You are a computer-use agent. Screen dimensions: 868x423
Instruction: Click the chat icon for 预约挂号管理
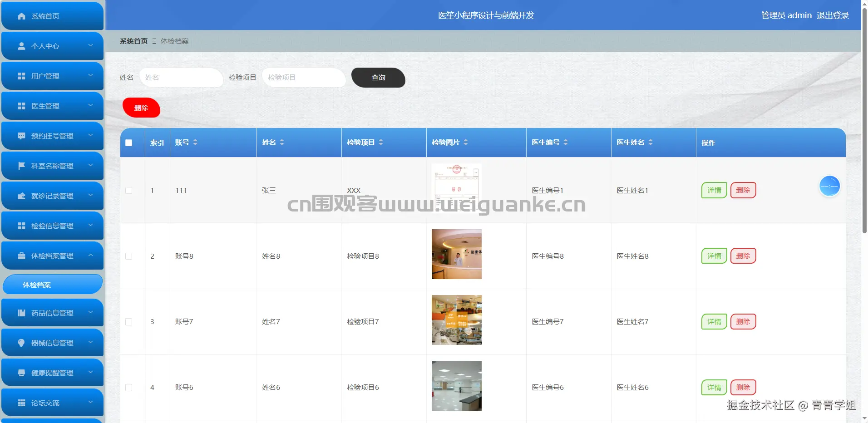[x=21, y=136]
